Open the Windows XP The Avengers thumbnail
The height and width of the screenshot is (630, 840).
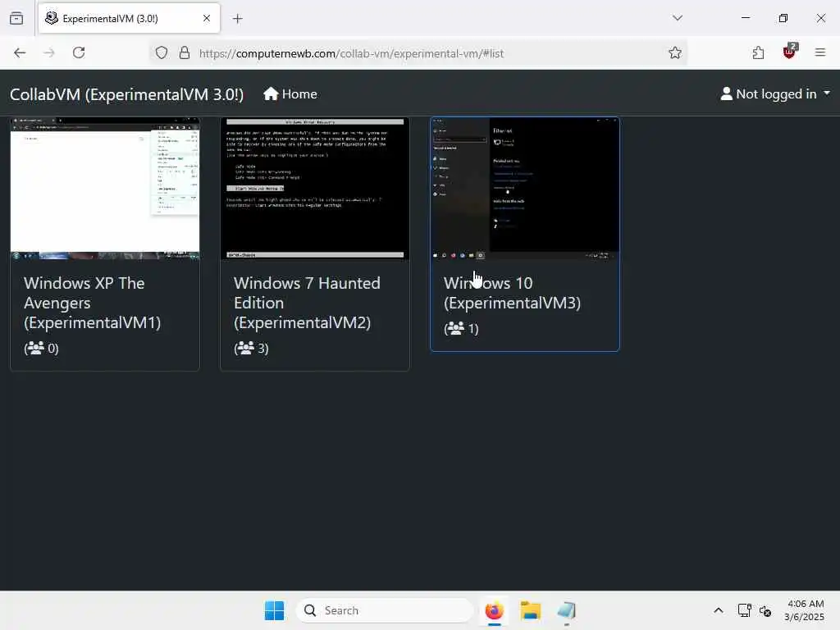pos(105,189)
